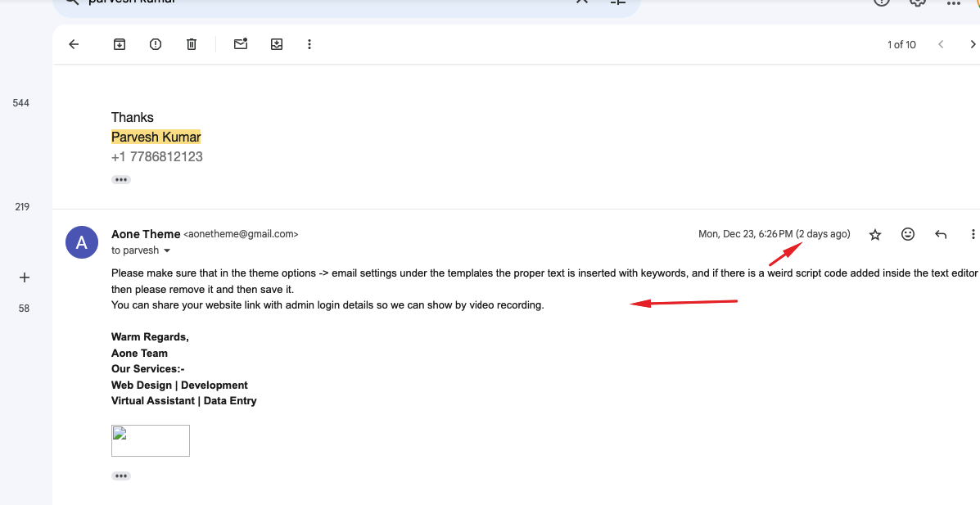
Task: Open Aone Theme message more menu
Action: tap(973, 234)
